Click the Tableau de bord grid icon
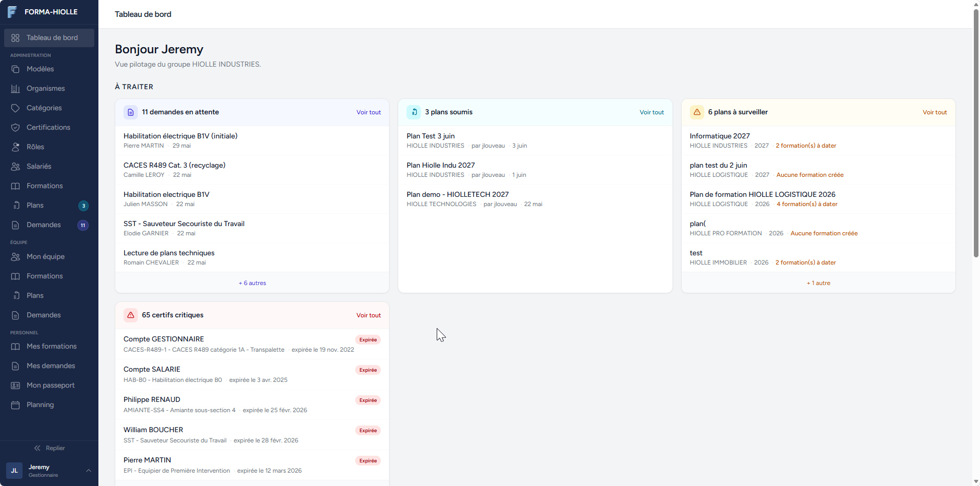980x486 pixels. (x=15, y=38)
